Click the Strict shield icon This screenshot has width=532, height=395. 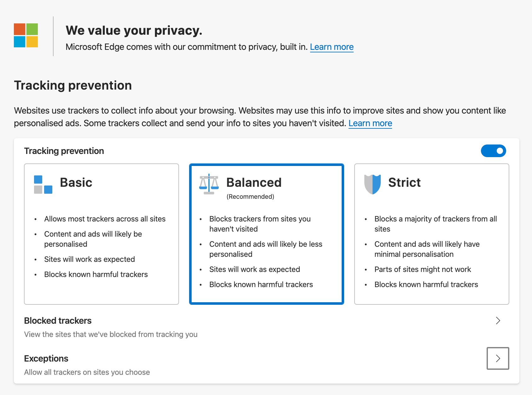click(373, 184)
